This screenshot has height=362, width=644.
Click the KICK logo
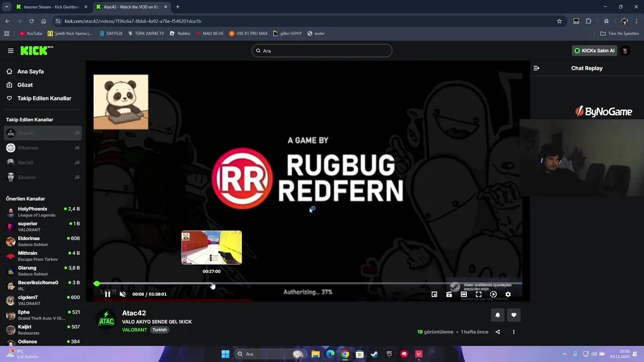pyautogui.click(x=36, y=51)
